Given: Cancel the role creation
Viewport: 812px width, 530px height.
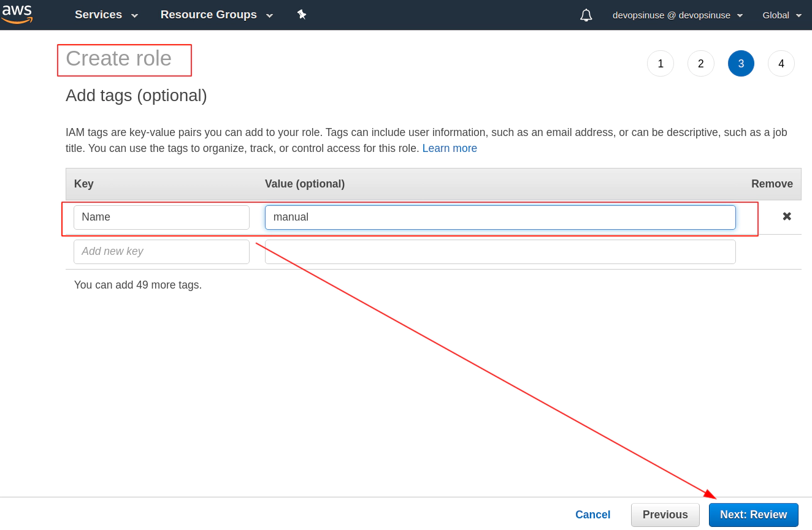Looking at the screenshot, I should (592, 515).
